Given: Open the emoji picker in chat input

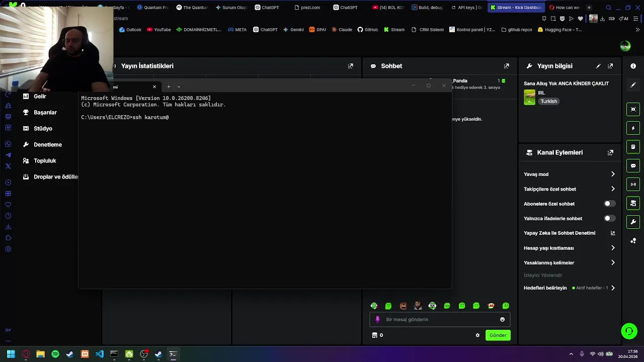Looking at the screenshot, I should click(x=502, y=319).
